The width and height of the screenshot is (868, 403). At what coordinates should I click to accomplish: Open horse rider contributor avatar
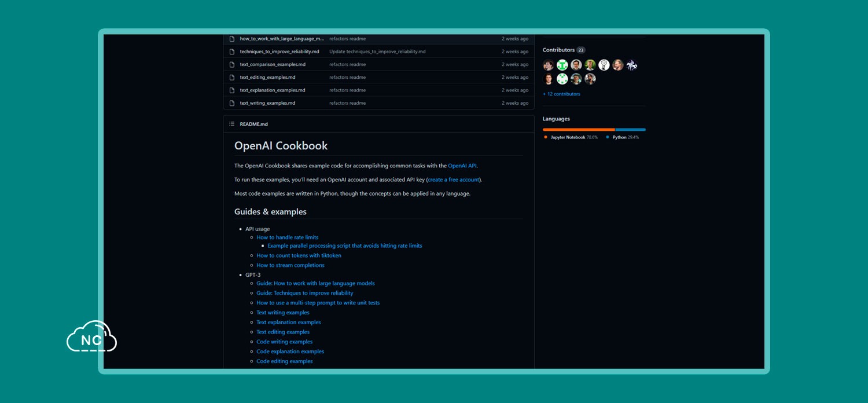pos(632,65)
